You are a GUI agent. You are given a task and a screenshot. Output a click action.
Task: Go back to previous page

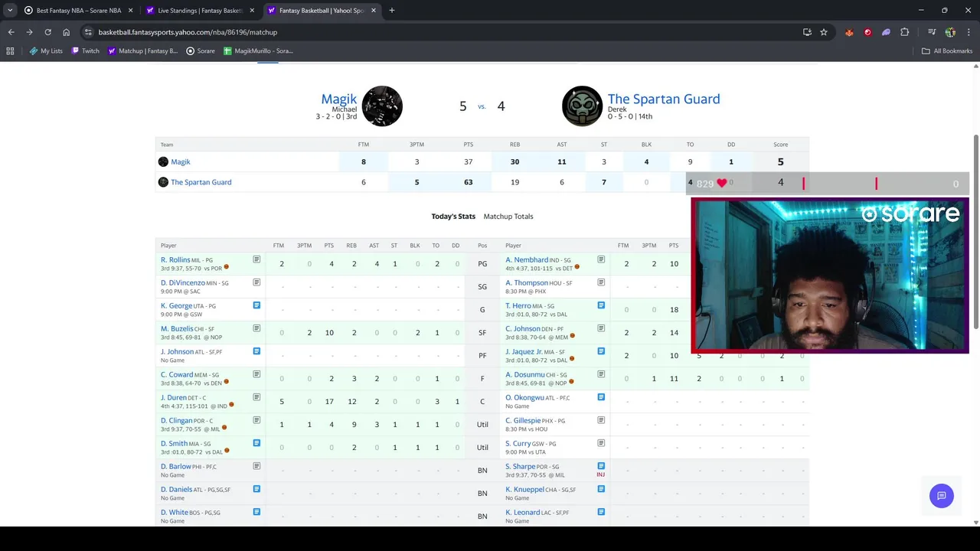(11, 32)
